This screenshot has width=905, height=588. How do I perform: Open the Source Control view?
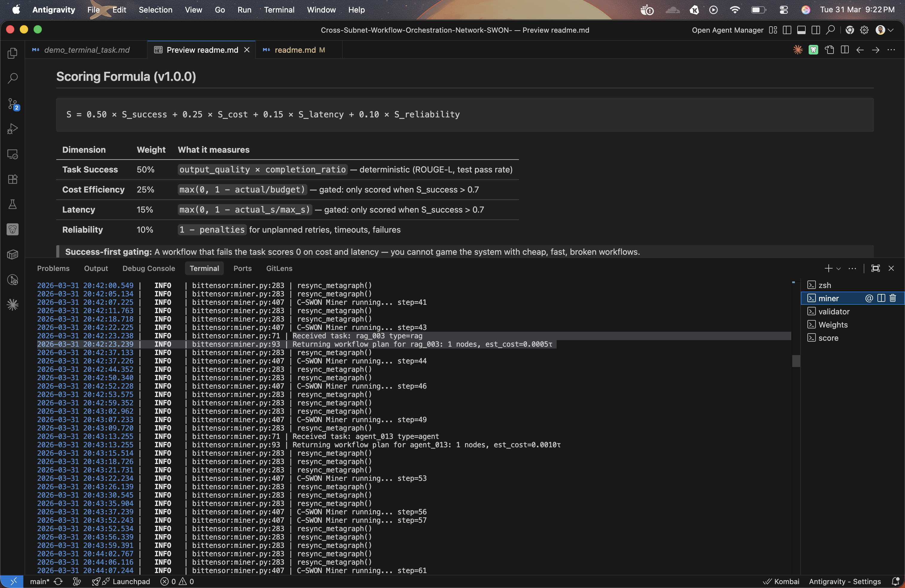tap(13, 104)
